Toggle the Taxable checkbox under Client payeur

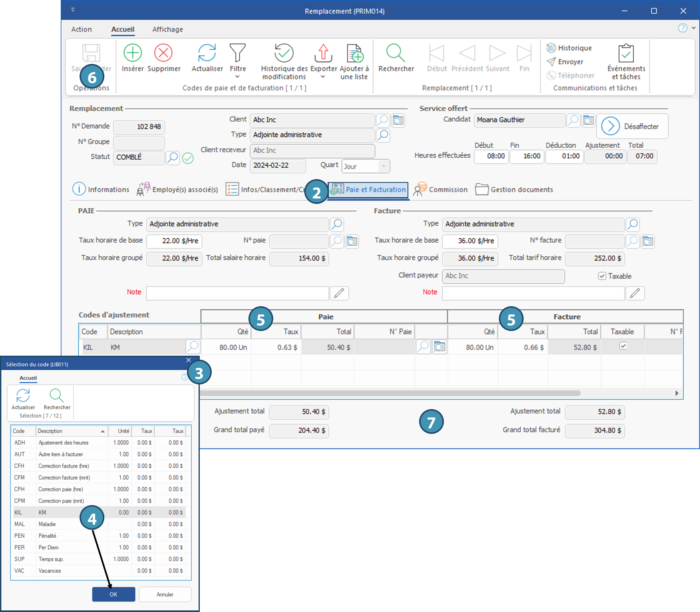[602, 276]
